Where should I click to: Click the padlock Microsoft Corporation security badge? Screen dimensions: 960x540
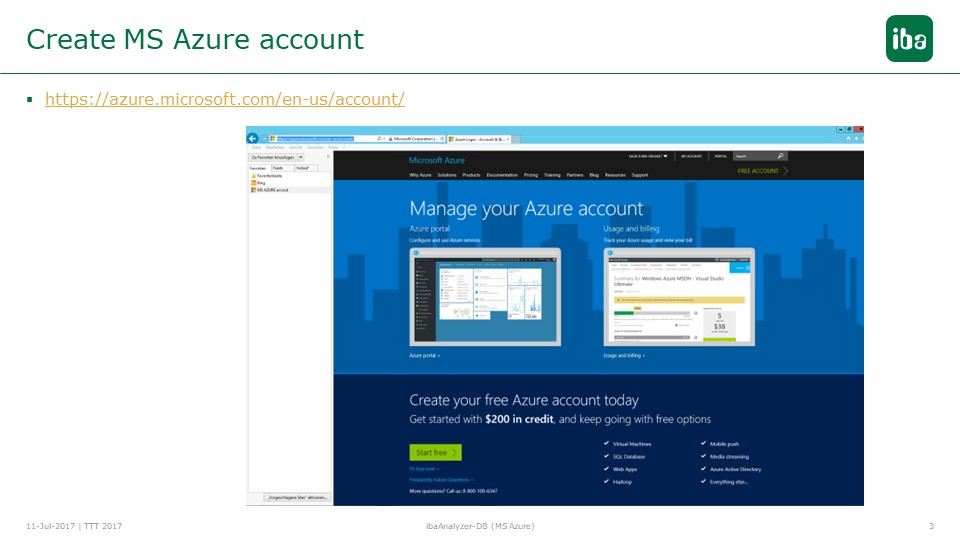(x=414, y=139)
